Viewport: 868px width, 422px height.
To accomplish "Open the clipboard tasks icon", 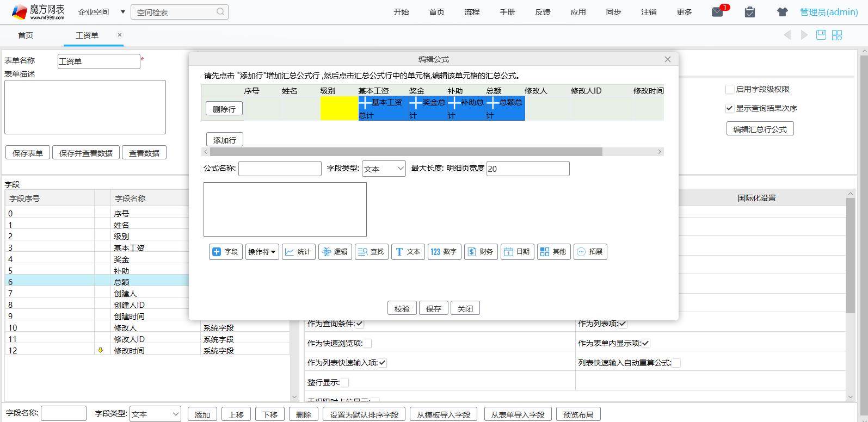I will pos(750,12).
